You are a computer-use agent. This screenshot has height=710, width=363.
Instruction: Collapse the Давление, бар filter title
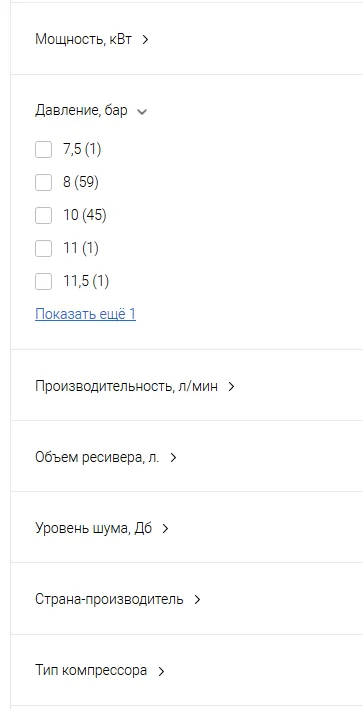tap(81, 110)
